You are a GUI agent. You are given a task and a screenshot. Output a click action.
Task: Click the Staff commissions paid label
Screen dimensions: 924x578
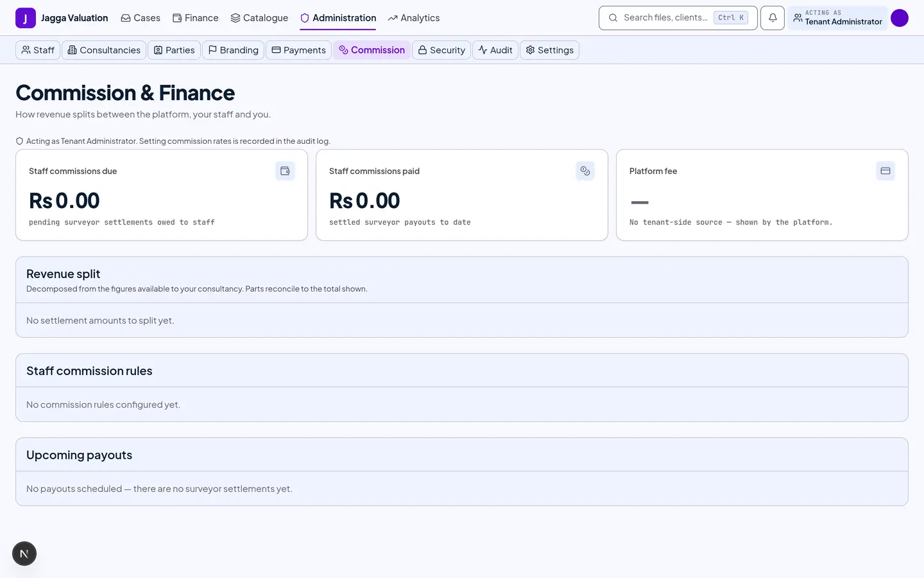tap(374, 171)
